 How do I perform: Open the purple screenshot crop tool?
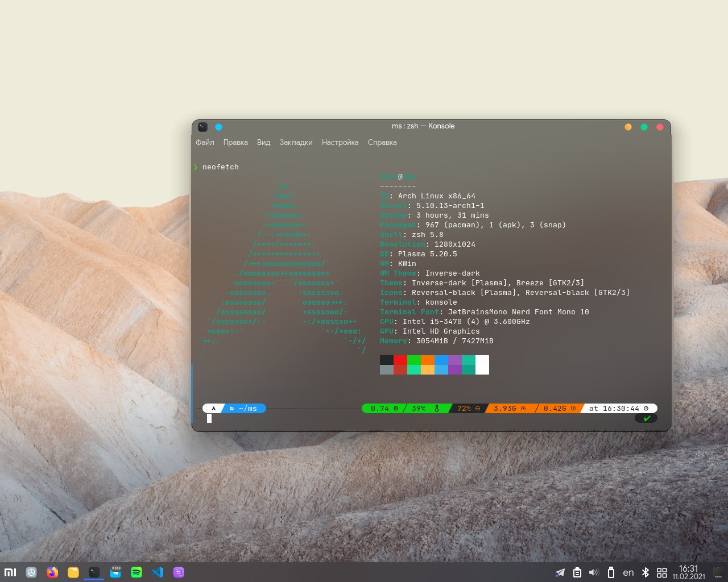179,572
